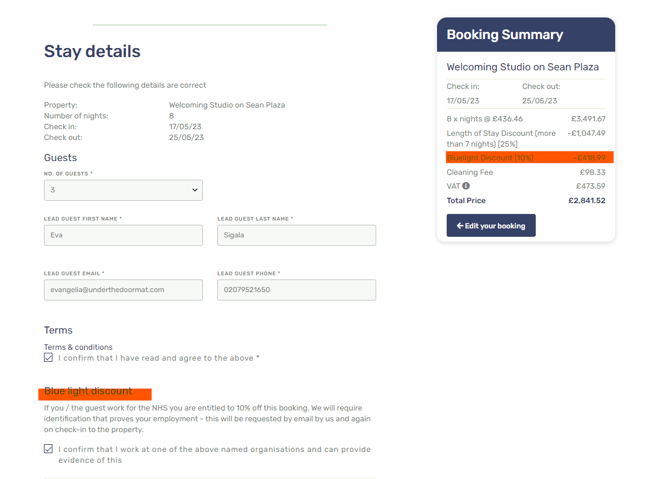Click the highlighted Bluelight Discount (10%) row
670x479 pixels.
coord(526,158)
